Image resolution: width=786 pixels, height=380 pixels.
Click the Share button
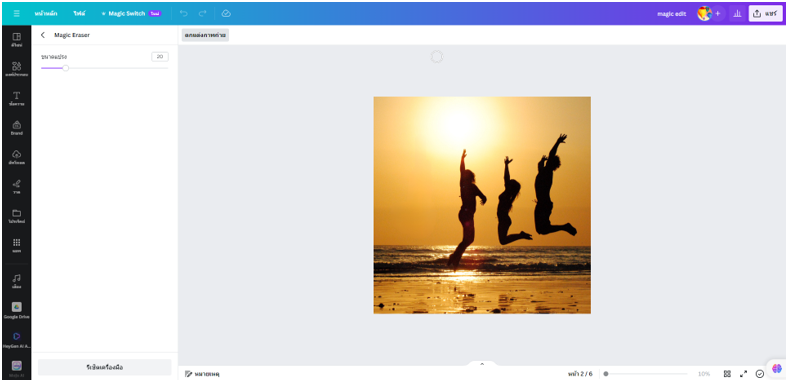pyautogui.click(x=765, y=14)
